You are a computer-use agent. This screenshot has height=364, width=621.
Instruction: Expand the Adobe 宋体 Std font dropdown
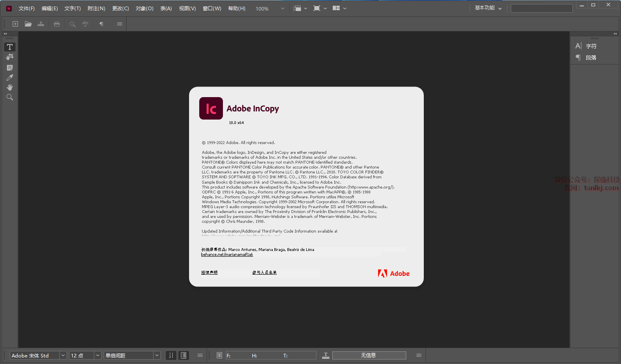[63, 355]
